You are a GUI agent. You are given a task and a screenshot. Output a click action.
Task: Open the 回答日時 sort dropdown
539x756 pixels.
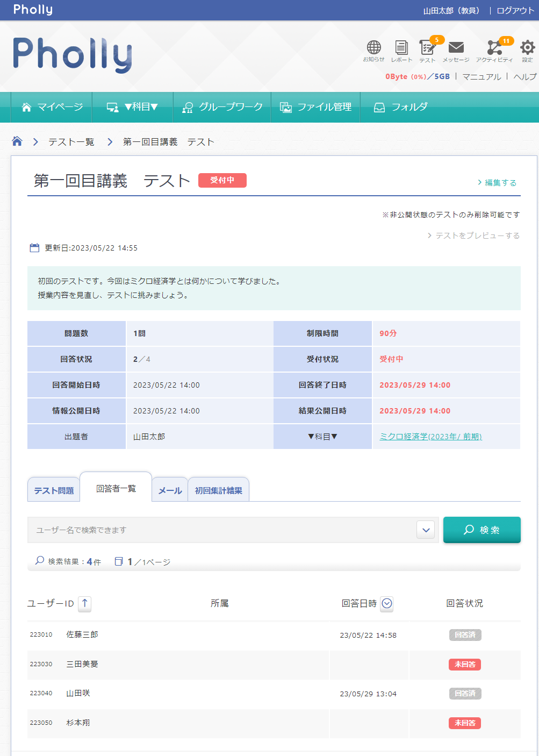(x=387, y=604)
